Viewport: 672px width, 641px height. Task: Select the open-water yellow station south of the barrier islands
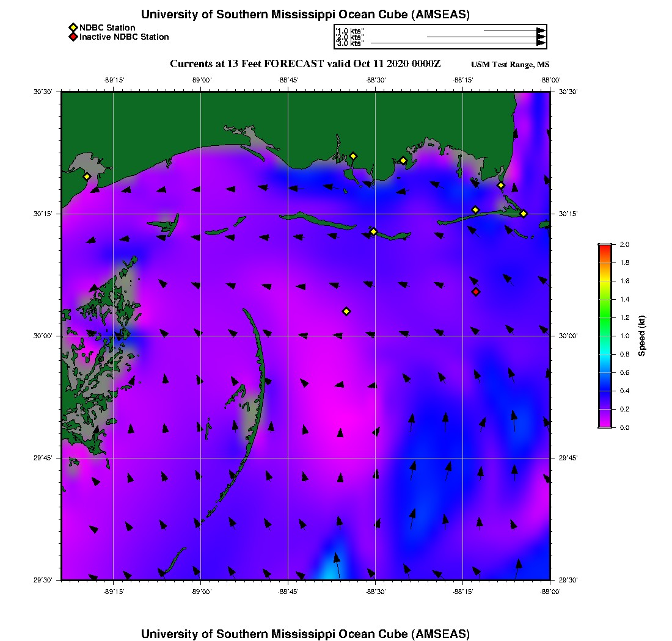[347, 311]
